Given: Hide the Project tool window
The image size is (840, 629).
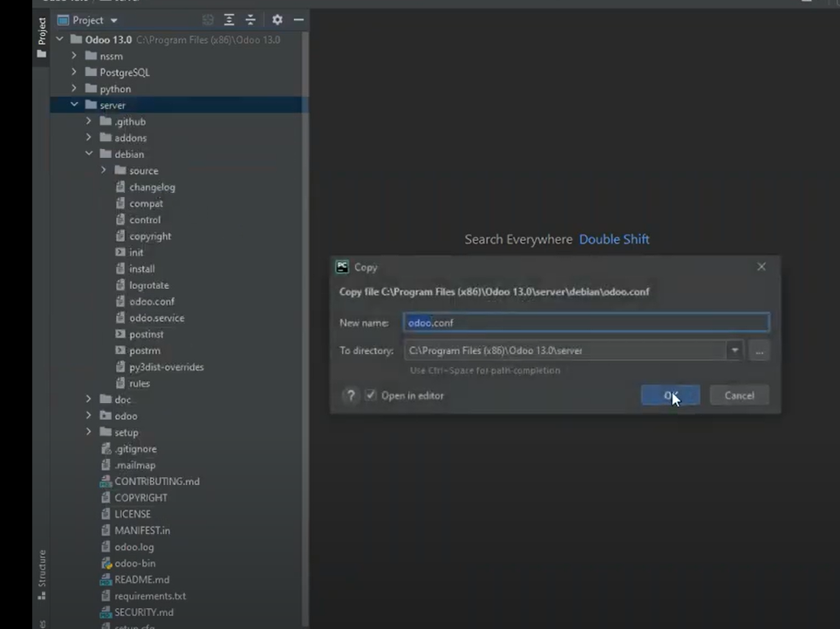Looking at the screenshot, I should pos(298,20).
